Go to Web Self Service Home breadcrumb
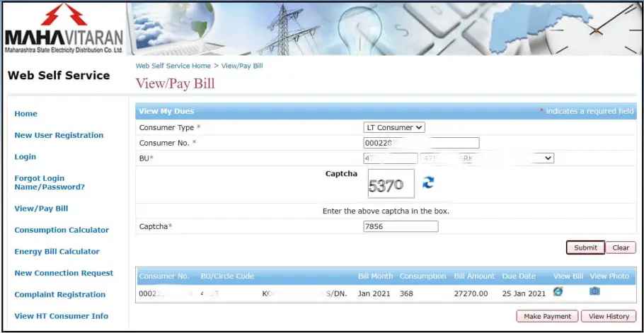The width and height of the screenshot is (644, 333). [173, 66]
